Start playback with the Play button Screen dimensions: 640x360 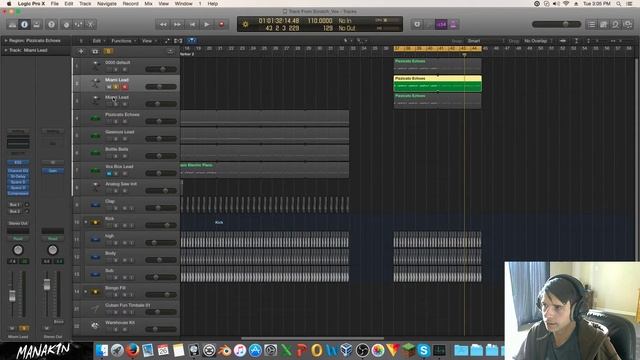point(207,24)
